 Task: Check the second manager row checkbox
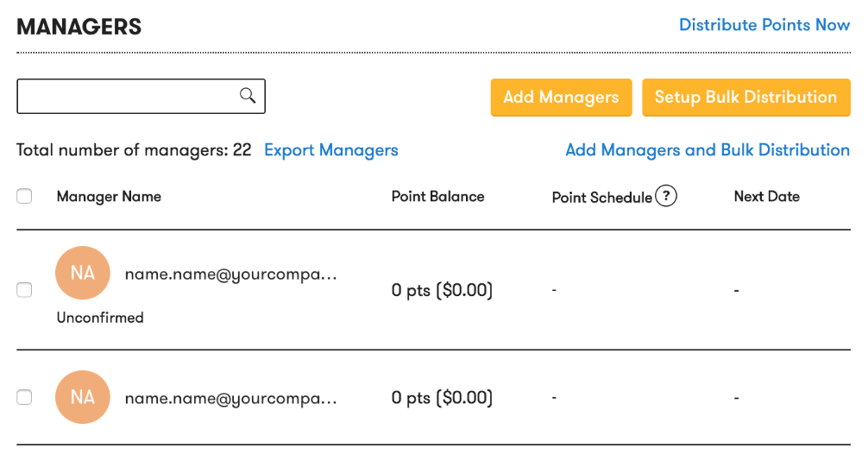point(24,397)
